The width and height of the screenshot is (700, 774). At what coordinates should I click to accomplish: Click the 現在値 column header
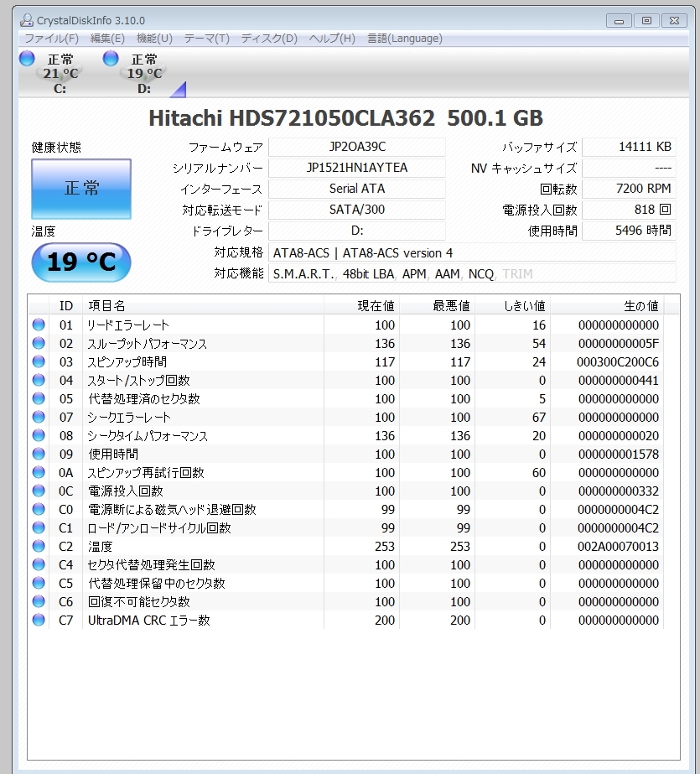[361, 306]
